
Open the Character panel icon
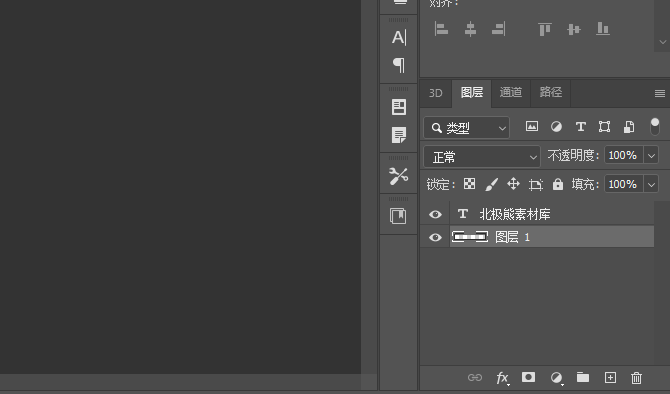[x=399, y=37]
